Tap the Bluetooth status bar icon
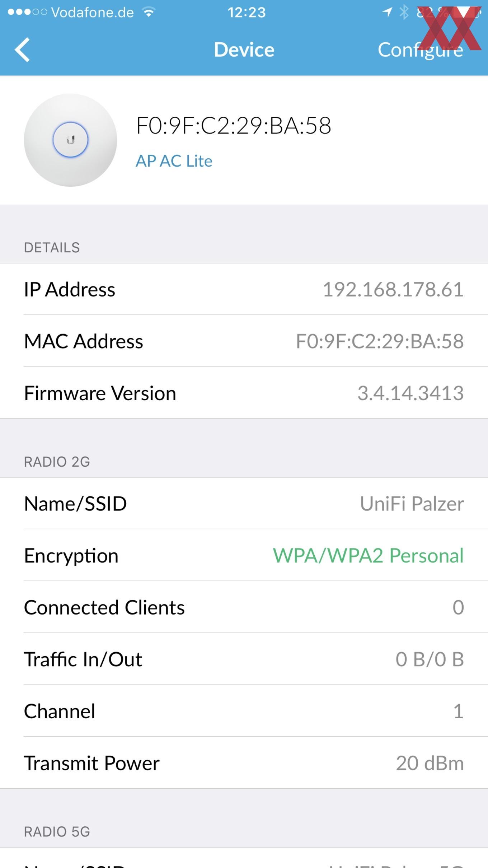Viewport: 488px width, 868px height. [404, 13]
